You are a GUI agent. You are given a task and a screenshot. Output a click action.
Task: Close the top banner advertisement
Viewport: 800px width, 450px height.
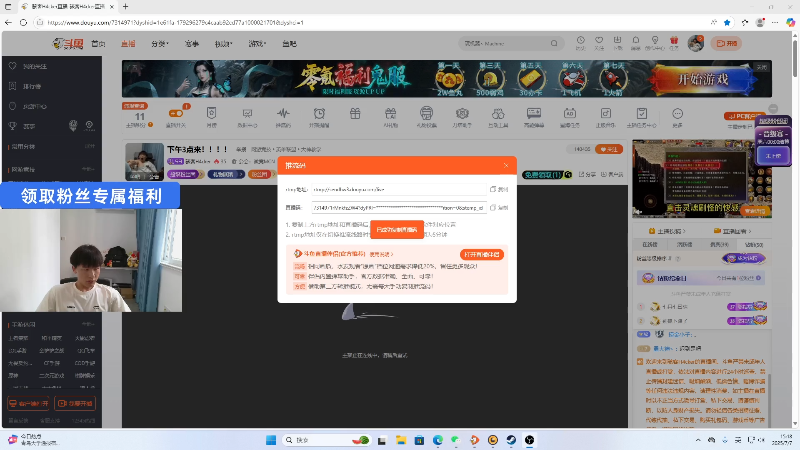click(762, 67)
